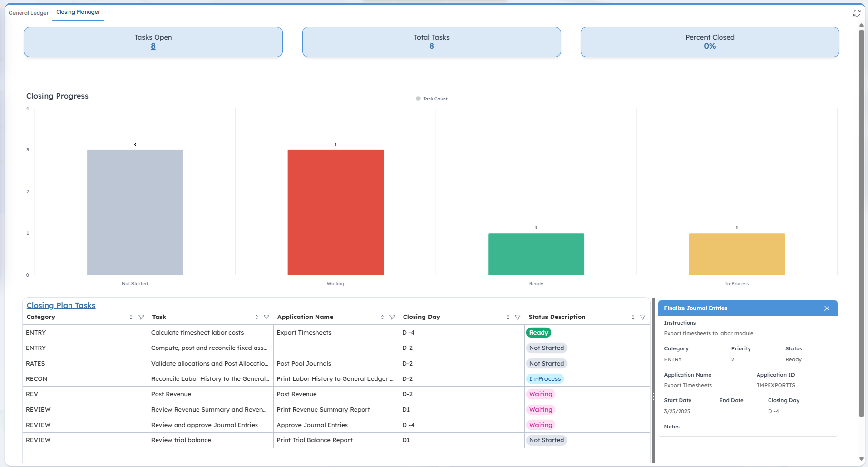Switch to the General Ledger tab
868x467 pixels.
tap(29, 13)
